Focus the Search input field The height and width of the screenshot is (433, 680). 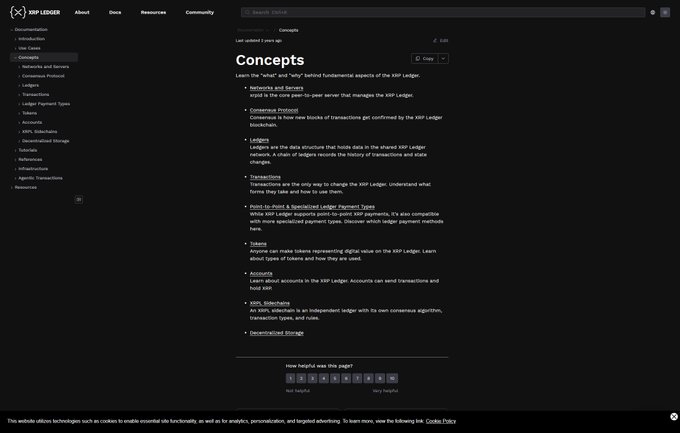(x=443, y=12)
